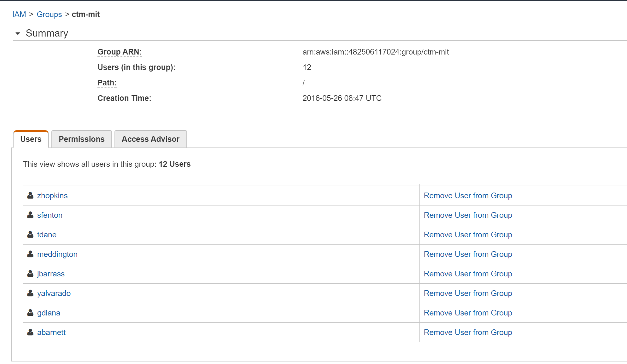Remove meddington from the group
This screenshot has height=364, width=627.
tap(468, 254)
